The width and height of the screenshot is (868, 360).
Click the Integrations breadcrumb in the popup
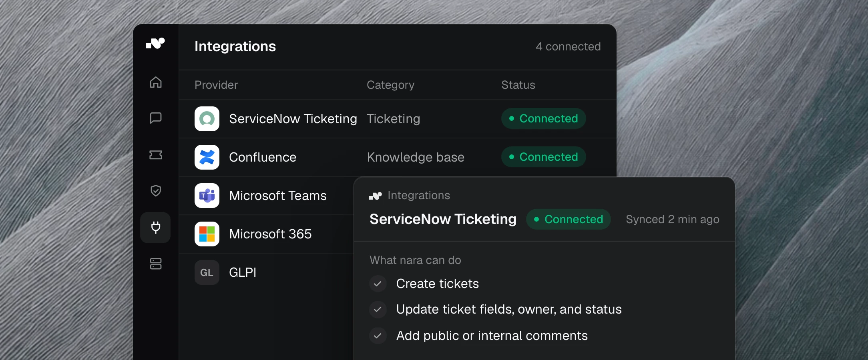coord(419,195)
